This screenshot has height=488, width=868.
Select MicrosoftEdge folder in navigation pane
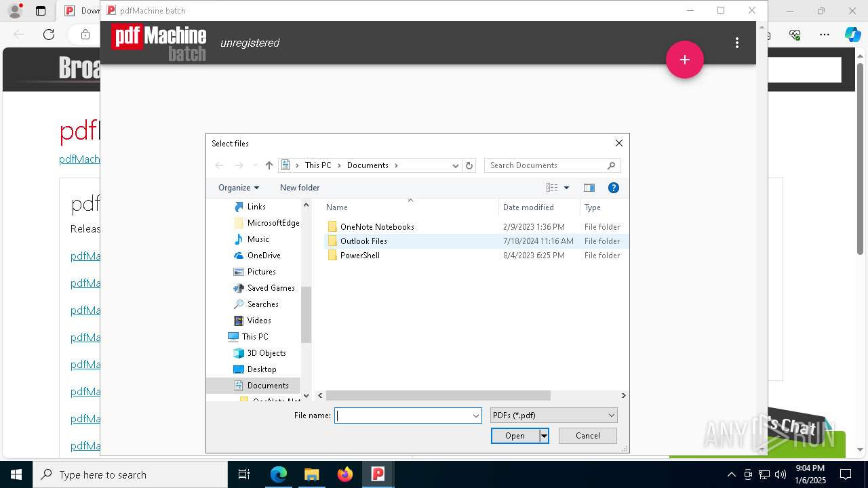coord(266,223)
